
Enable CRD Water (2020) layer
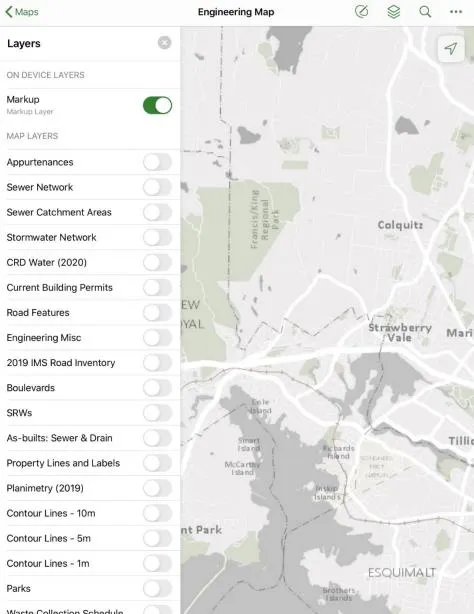[x=157, y=262]
